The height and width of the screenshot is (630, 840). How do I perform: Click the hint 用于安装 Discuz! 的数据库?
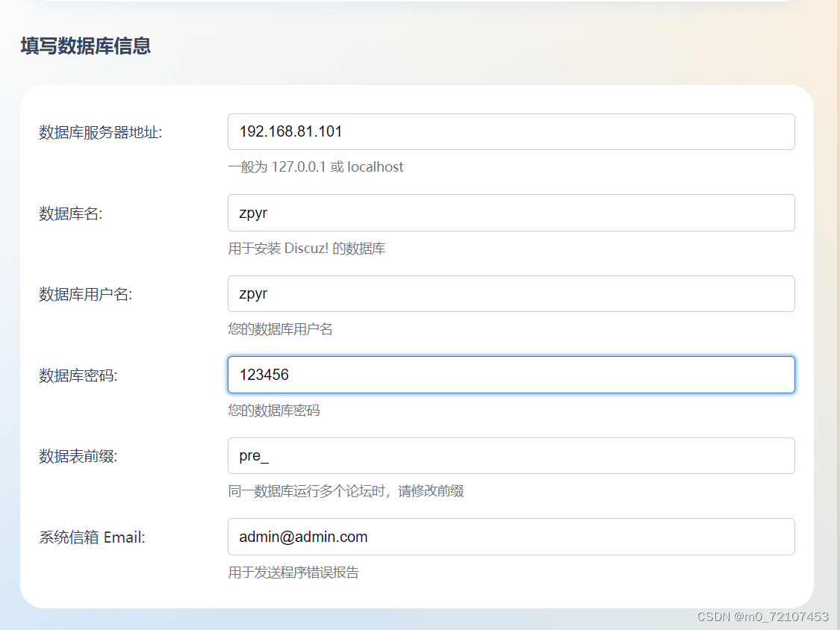click(x=307, y=249)
